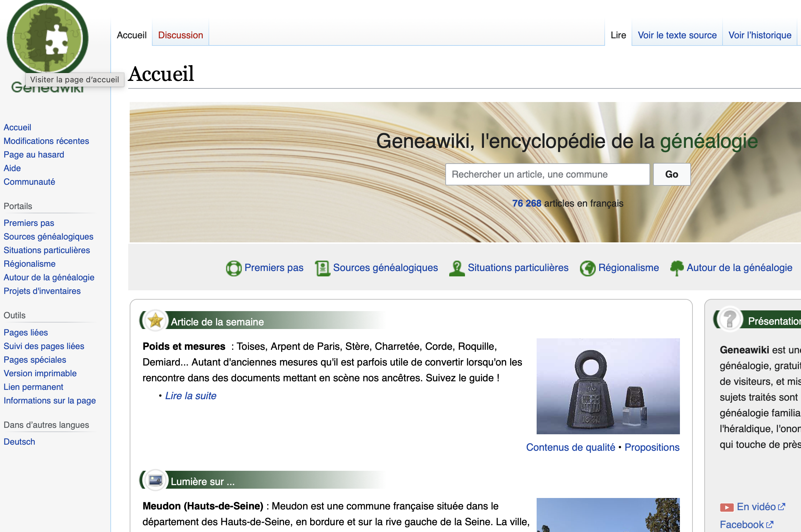Viewport: 801px width, 532px height.
Task: Click the Situations particulières person icon
Action: pos(457,268)
